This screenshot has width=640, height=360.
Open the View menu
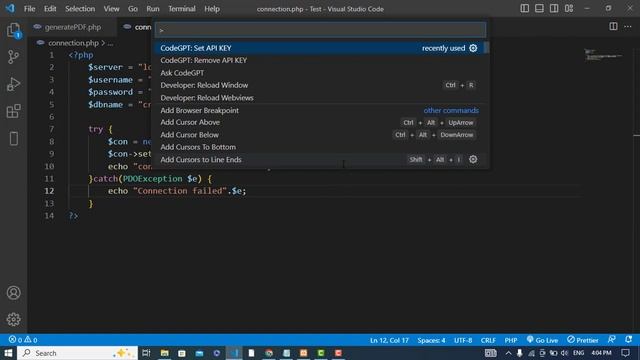coord(111,9)
